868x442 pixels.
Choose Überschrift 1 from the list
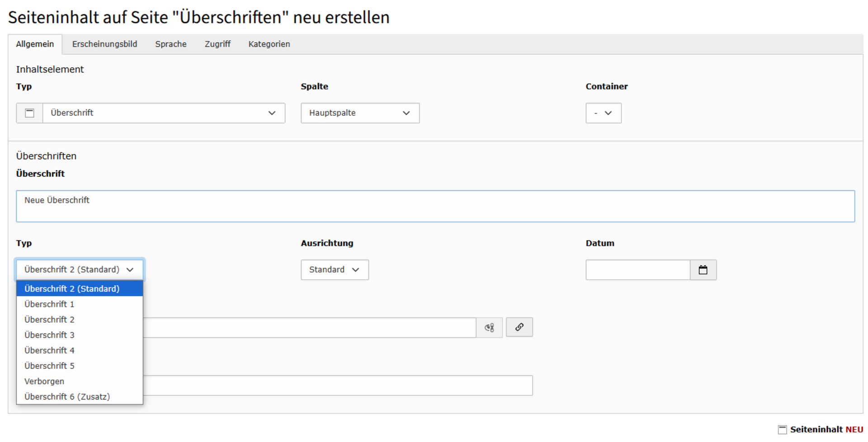coord(49,304)
